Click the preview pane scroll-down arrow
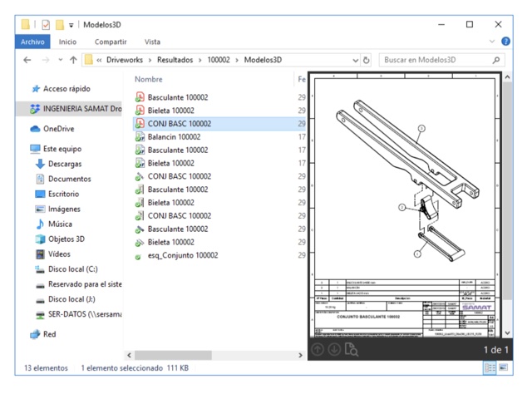Viewport: 532px width, 399px height. pyautogui.click(x=507, y=332)
